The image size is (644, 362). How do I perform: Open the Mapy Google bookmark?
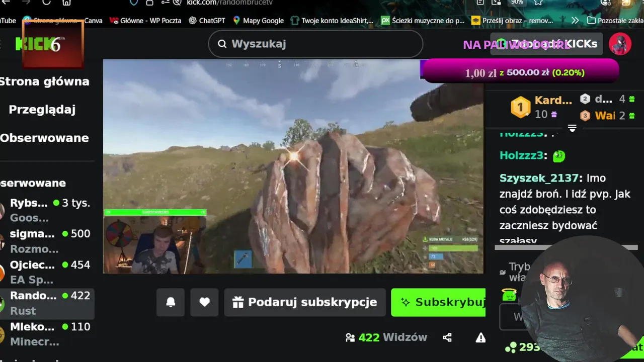258,21
